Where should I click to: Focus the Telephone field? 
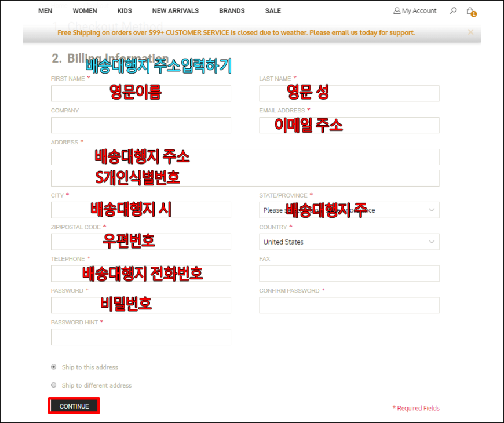(141, 274)
